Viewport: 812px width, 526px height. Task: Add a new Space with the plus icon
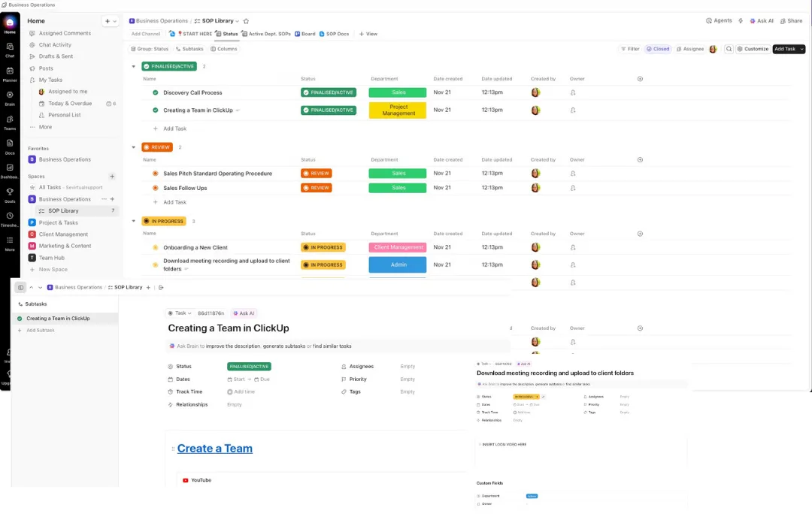click(112, 177)
